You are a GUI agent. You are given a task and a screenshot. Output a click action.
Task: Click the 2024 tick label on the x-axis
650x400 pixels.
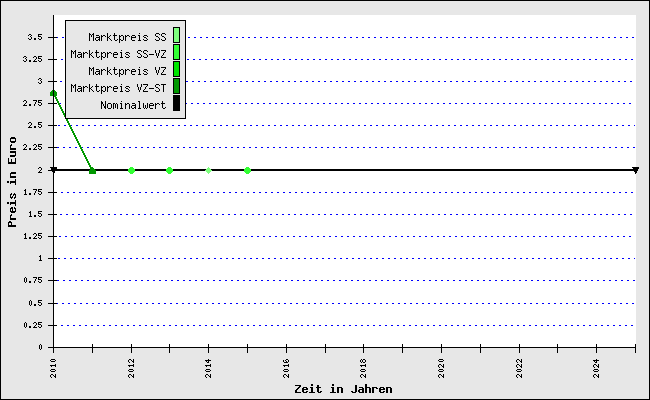(x=596, y=367)
